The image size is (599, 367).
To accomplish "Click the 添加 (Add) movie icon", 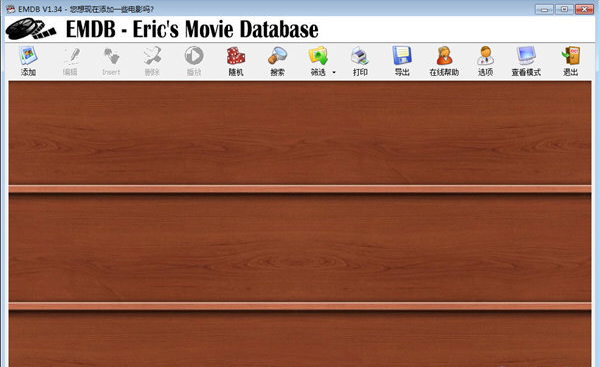I will 28,56.
